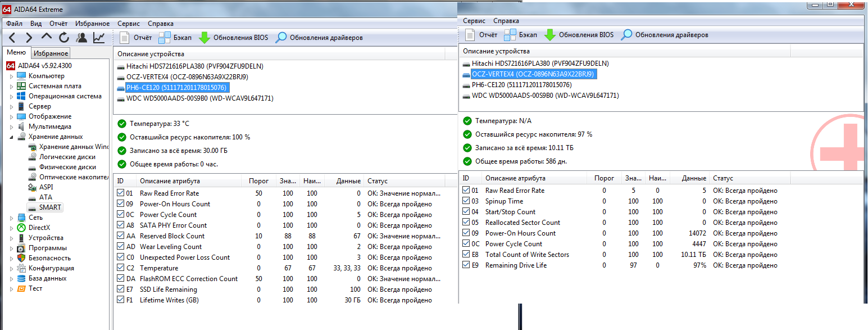Click Отчёт in right window toolbar

point(481,35)
